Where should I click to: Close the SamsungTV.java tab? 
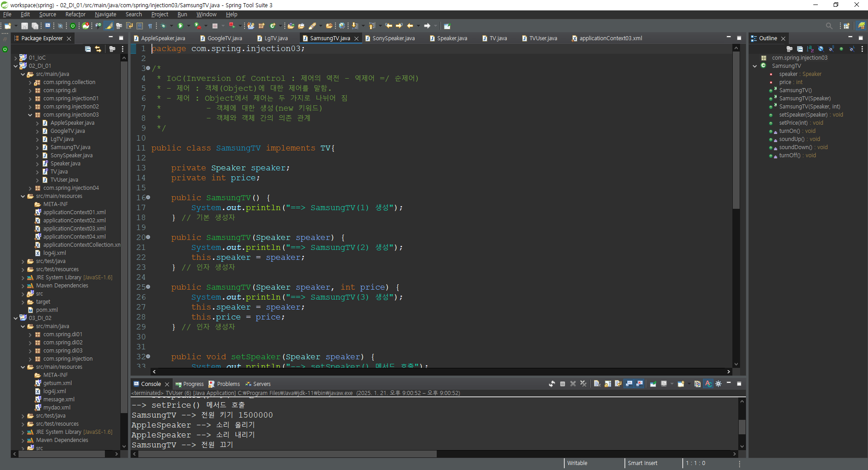(x=357, y=38)
